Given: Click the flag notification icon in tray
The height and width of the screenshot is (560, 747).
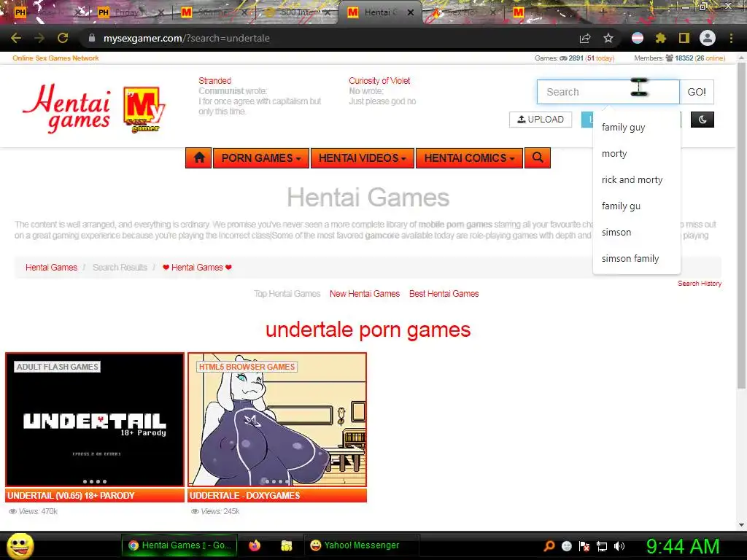Looking at the screenshot, I should tap(584, 546).
